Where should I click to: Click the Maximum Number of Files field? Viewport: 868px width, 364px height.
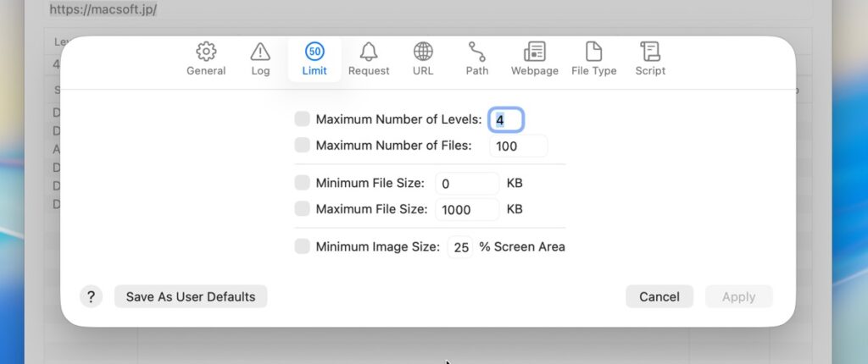tap(518, 146)
